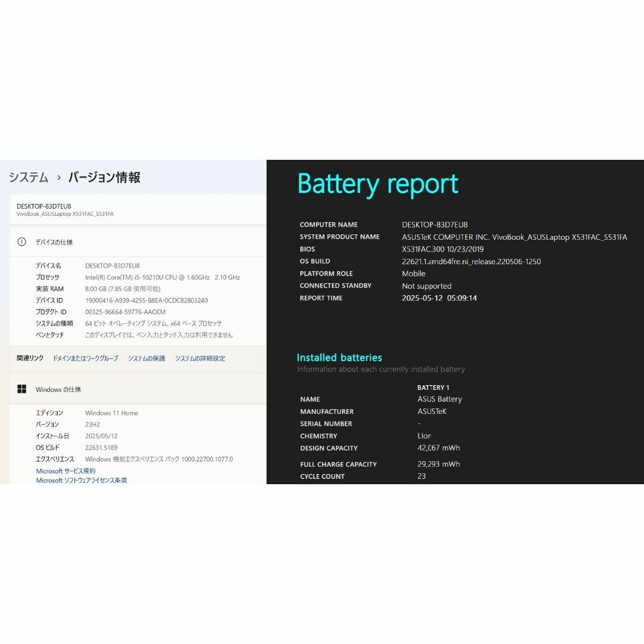Select the Mobile platform role value
644x644 pixels.
414,274
